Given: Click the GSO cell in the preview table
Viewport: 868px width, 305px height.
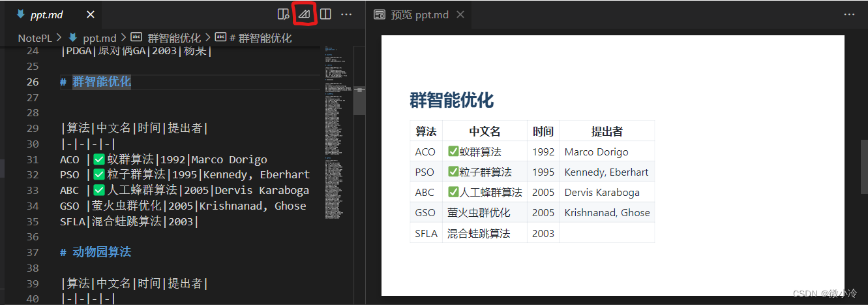Looking at the screenshot, I should [x=426, y=213].
